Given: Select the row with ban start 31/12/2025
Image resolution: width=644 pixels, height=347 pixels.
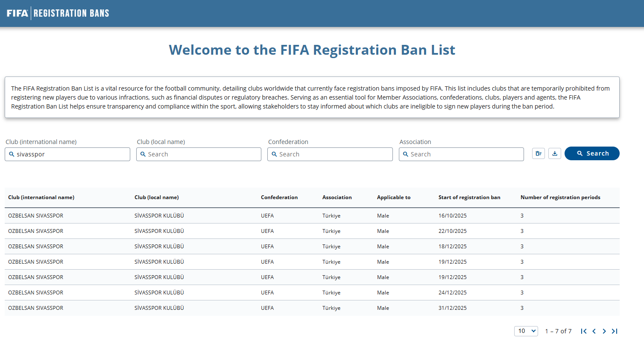Looking at the screenshot, I should (x=312, y=308).
